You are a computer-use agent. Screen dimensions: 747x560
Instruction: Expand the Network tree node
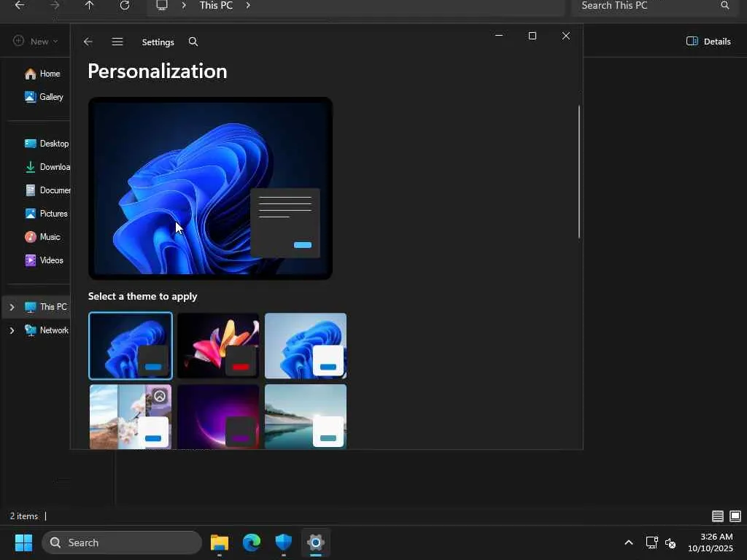[x=12, y=330]
